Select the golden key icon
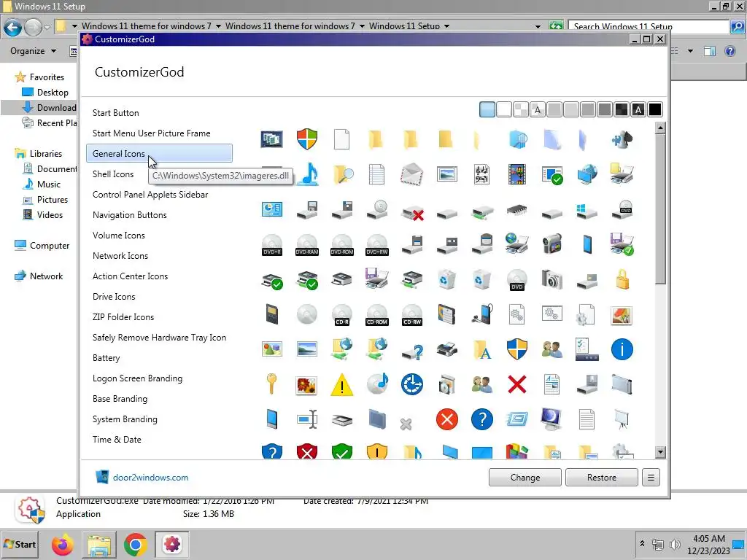 pos(271,384)
